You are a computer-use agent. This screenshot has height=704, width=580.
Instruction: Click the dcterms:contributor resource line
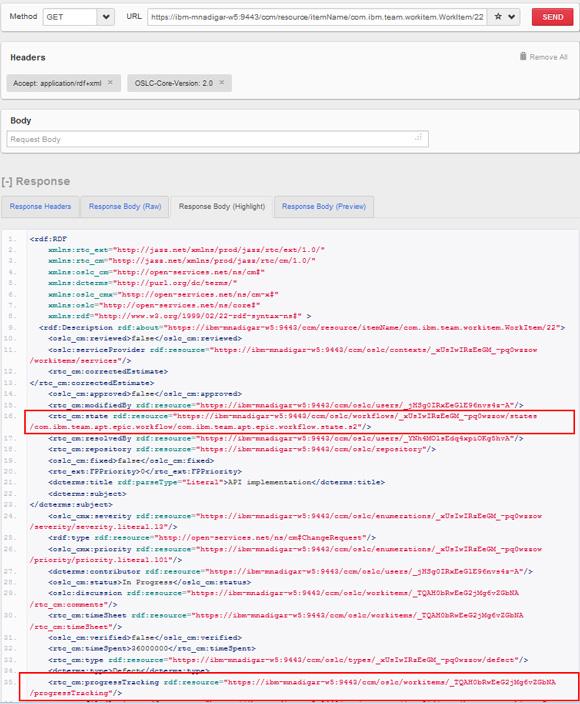click(x=290, y=572)
